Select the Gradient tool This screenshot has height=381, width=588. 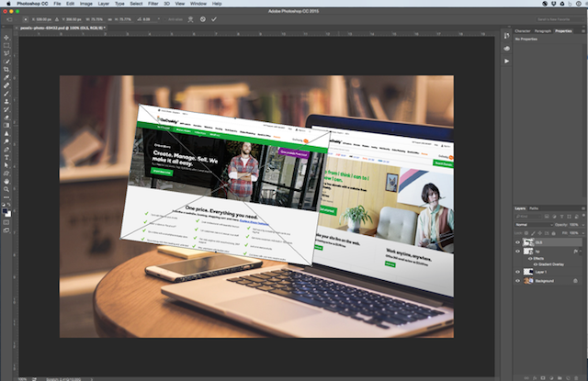coord(6,125)
